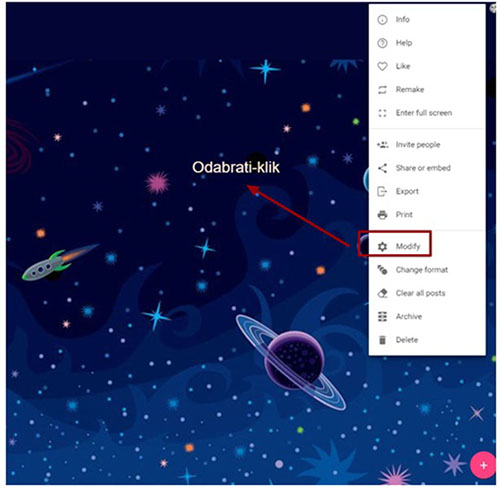500x490 pixels.
Task: Click the Invite people icon
Action: pyautogui.click(x=382, y=145)
